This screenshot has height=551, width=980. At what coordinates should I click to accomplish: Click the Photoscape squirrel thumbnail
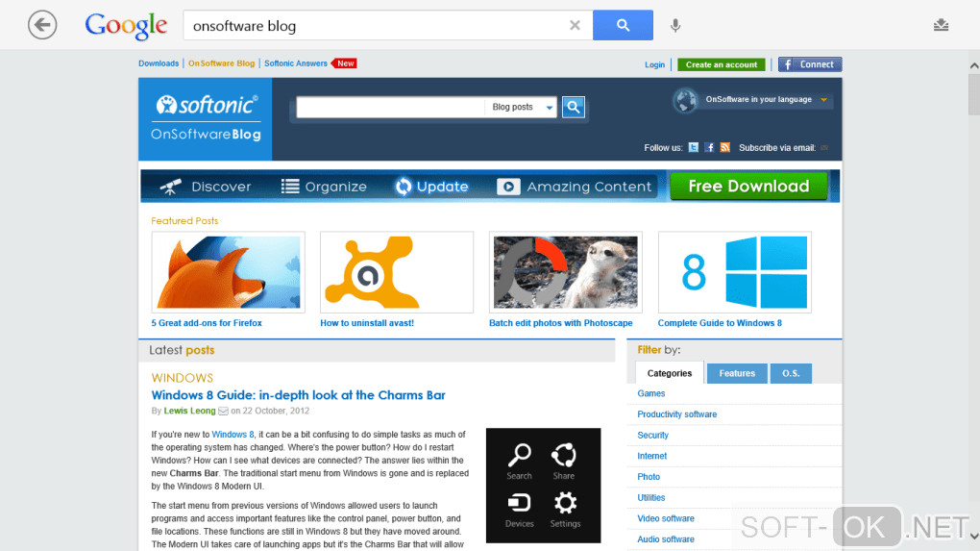coord(566,272)
